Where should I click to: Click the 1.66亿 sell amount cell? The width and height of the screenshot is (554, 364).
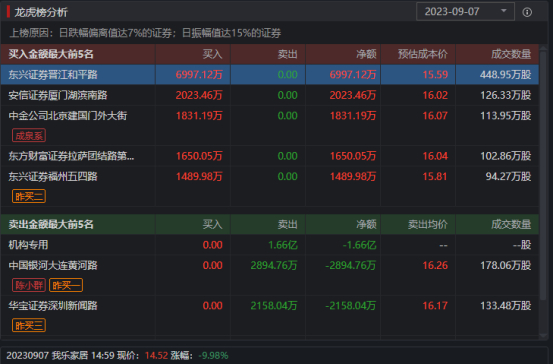coord(283,245)
